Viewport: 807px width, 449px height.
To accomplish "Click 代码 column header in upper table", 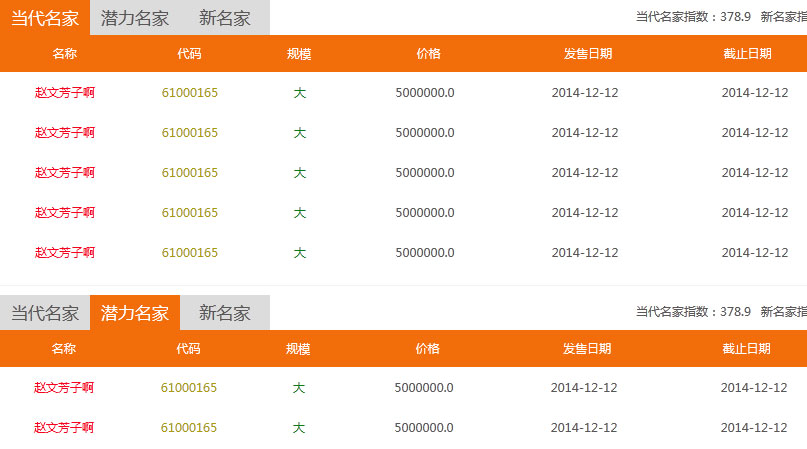I will click(x=189, y=54).
